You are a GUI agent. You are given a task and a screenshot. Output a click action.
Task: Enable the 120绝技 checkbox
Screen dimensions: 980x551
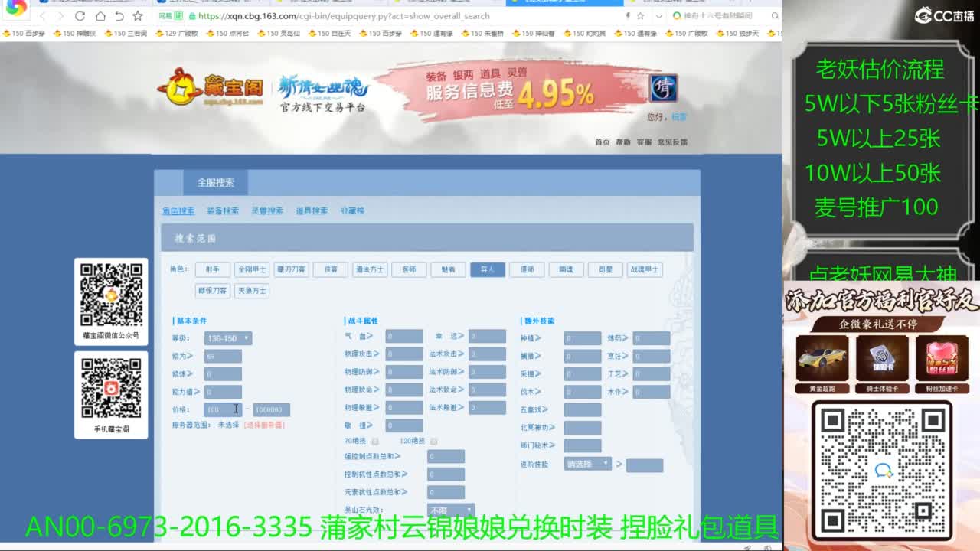coord(433,441)
